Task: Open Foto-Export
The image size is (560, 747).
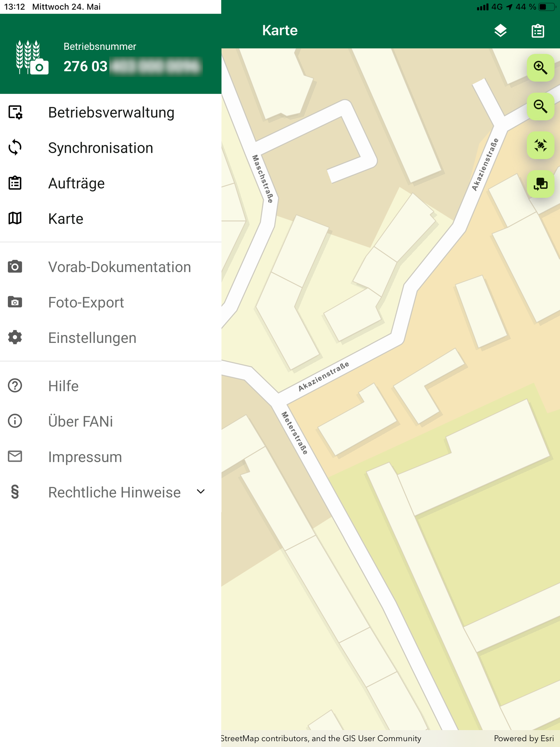Action: pyautogui.click(x=111, y=303)
